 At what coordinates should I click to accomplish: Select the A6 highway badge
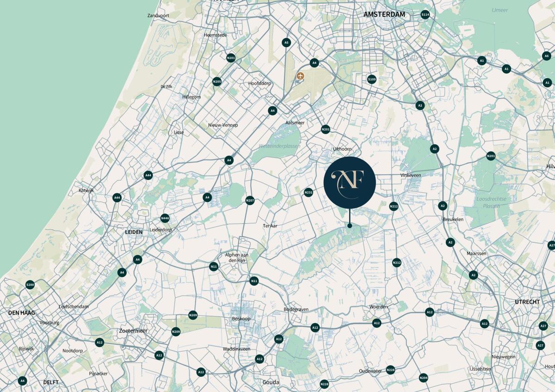pyautogui.click(x=546, y=55)
